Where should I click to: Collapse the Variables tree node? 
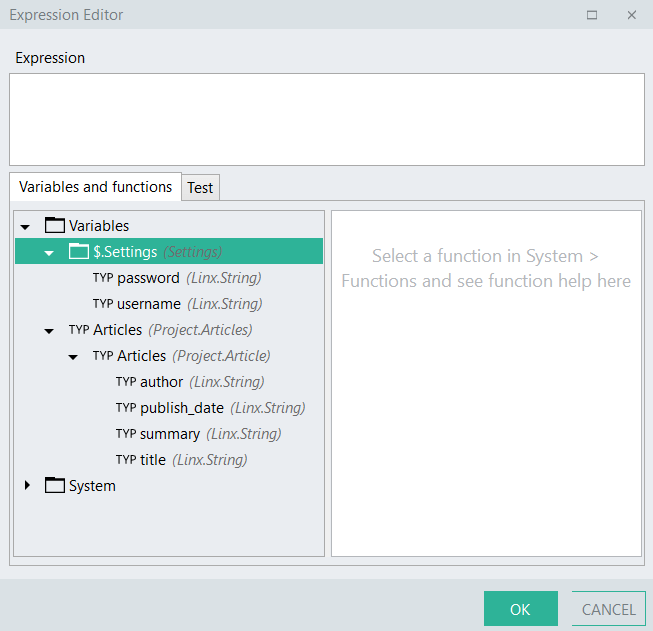point(25,227)
